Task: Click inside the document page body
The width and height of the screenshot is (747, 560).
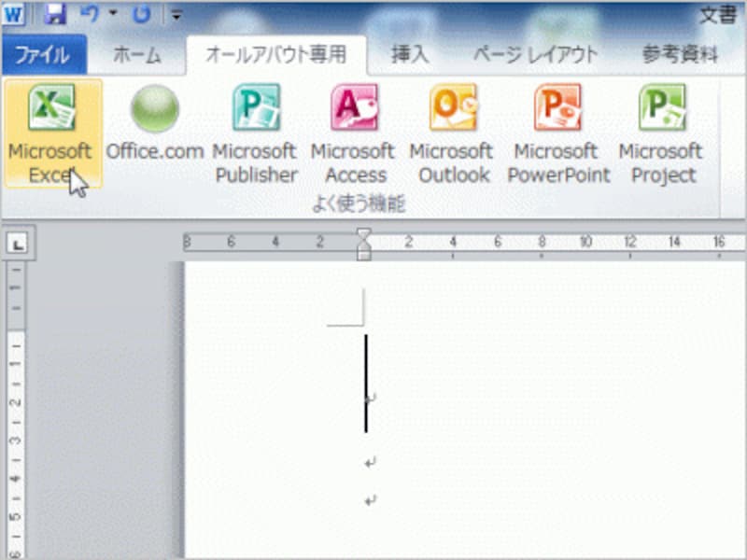Action: click(465, 410)
